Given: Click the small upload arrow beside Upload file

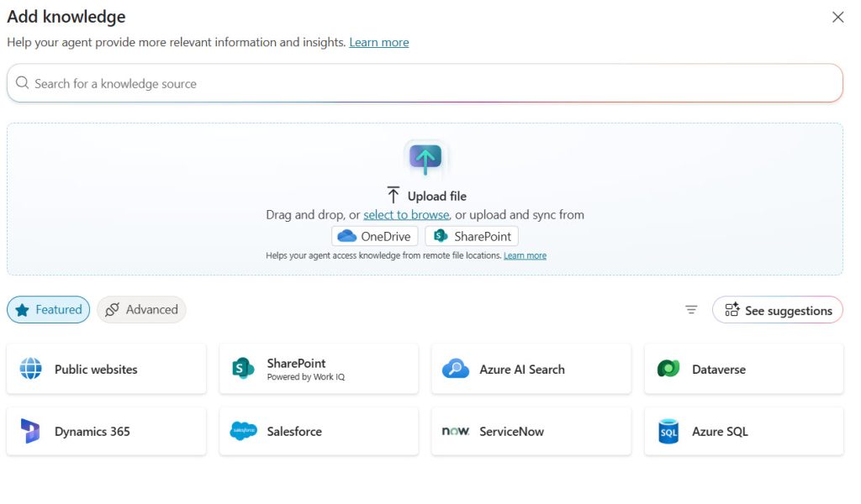Looking at the screenshot, I should [394, 195].
